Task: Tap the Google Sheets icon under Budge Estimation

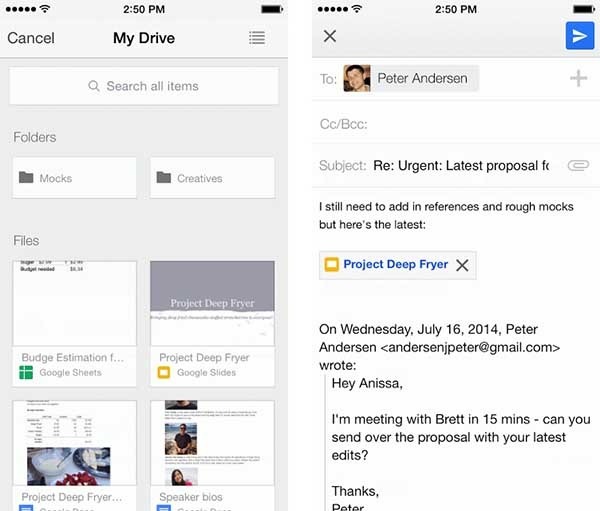Action: point(27,373)
